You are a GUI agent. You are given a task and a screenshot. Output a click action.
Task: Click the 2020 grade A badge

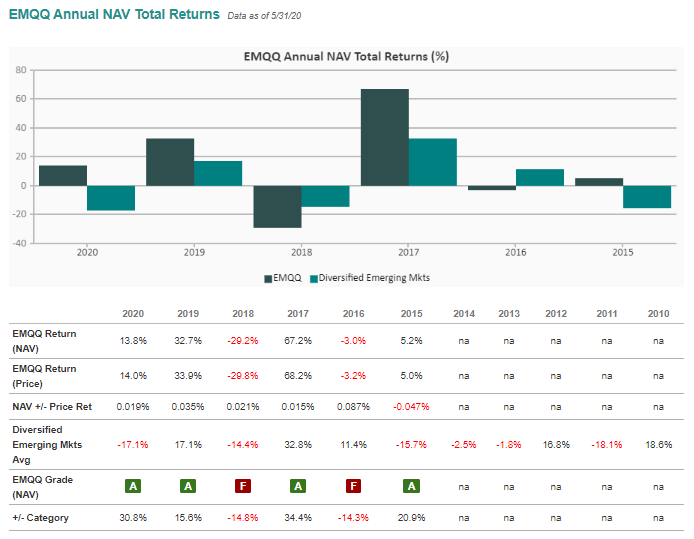click(x=133, y=486)
